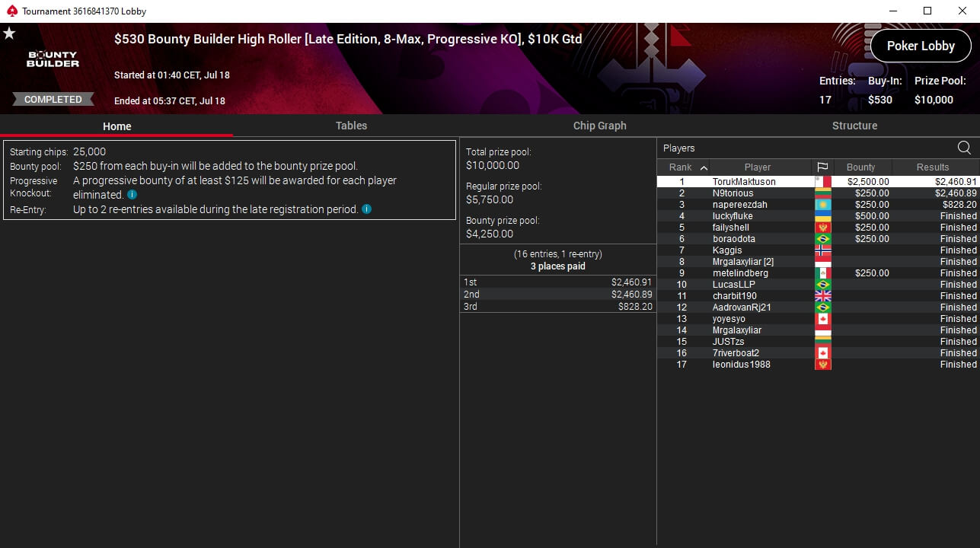Viewport: 980px width, 548px height.
Task: Go to the Structure tab
Action: point(854,126)
